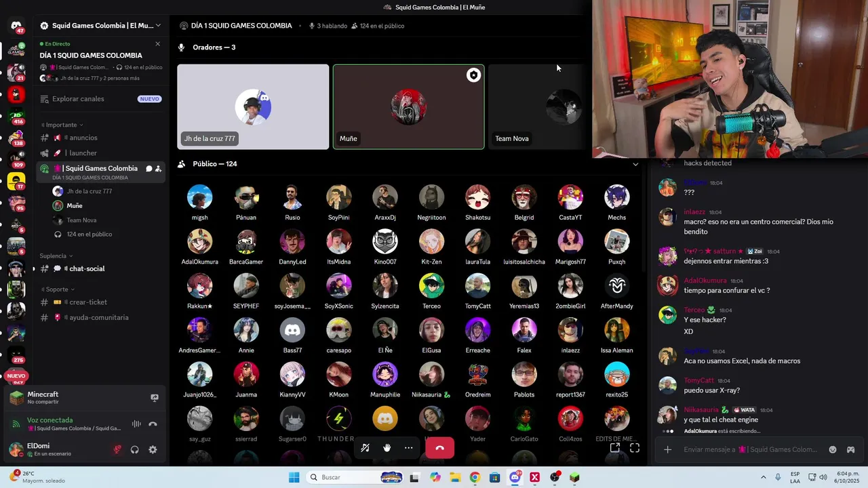Open emoji picker in chat box
The image size is (868, 488).
pyautogui.click(x=833, y=449)
